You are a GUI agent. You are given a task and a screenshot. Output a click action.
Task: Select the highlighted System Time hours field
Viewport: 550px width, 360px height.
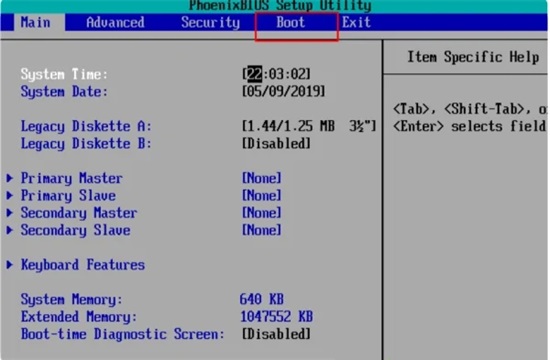click(254, 74)
